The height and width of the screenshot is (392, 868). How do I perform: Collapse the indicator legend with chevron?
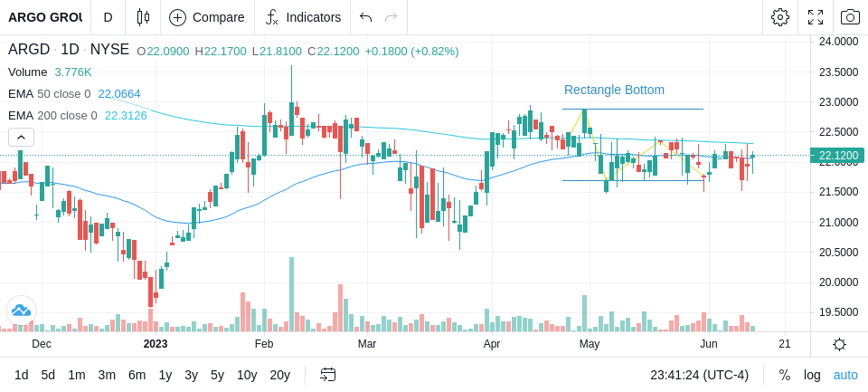(21, 137)
